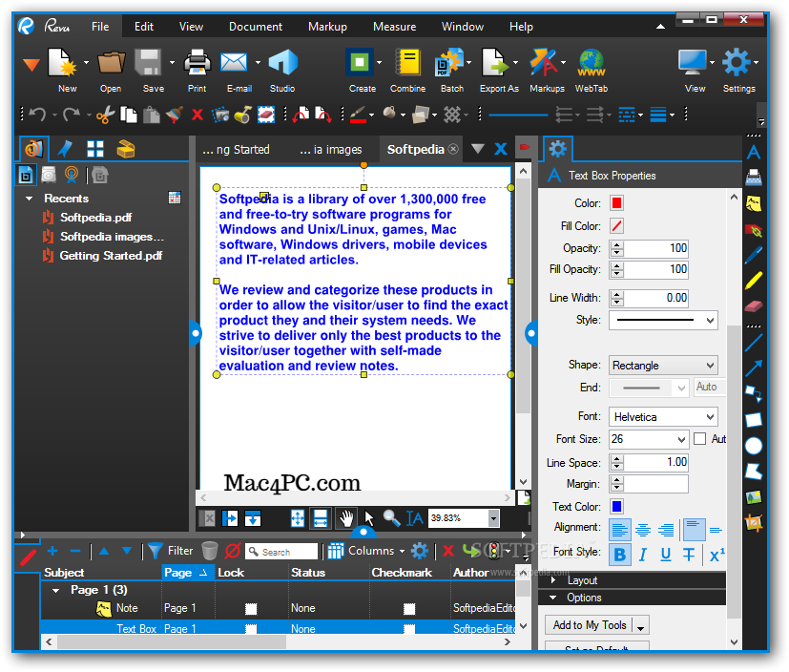Open the WebTab globe icon
The height and width of the screenshot is (672, 789).
(592, 62)
